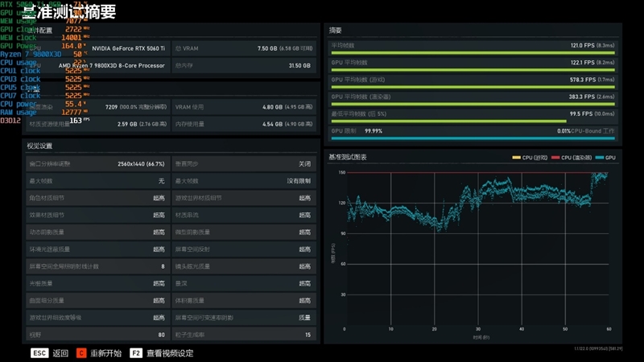Click the 角色材质细节 setting row
The height and width of the screenshot is (362, 644).
pos(96,198)
